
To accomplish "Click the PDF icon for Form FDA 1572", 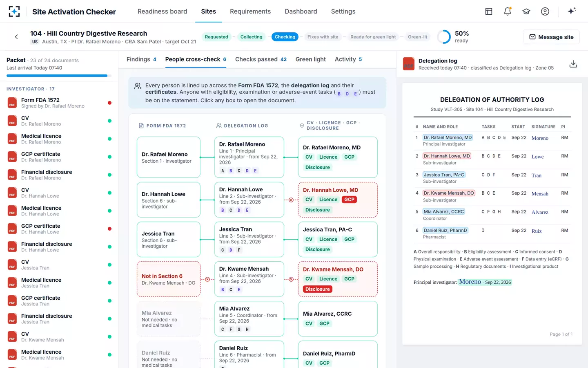I will [12, 103].
